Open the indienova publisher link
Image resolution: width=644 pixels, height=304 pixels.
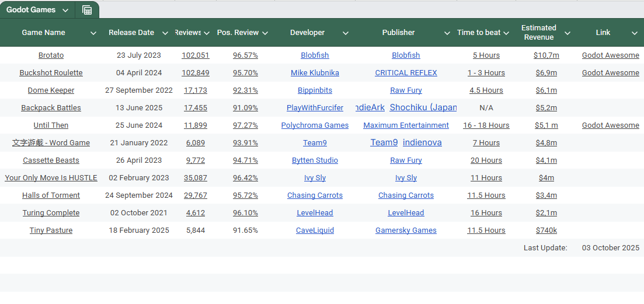[x=422, y=142]
